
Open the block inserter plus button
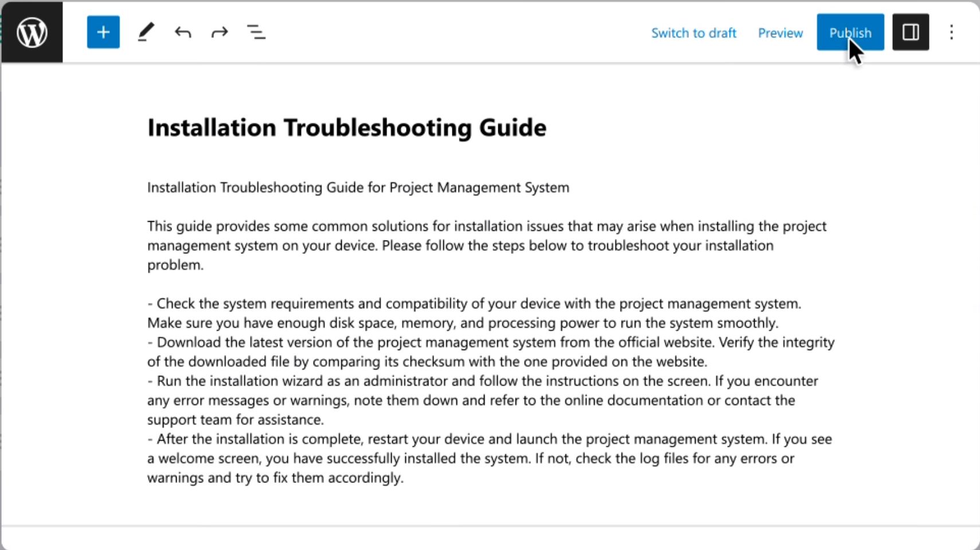(x=103, y=32)
